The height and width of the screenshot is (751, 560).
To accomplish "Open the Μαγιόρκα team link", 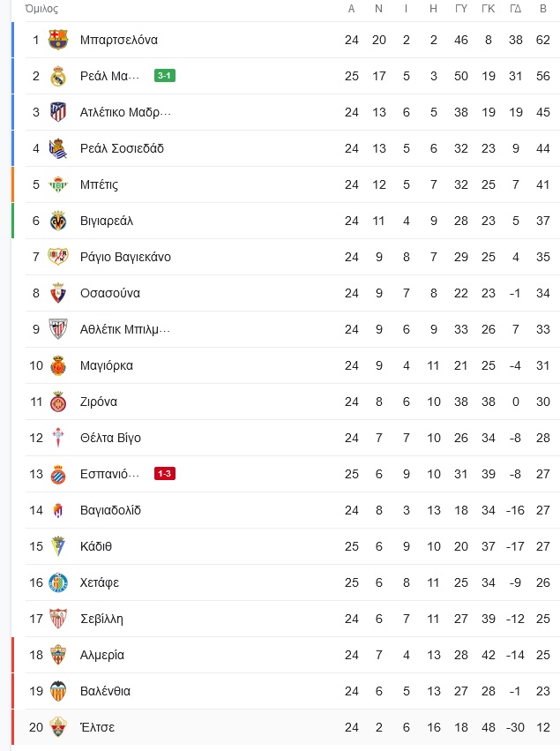I will tap(107, 366).
